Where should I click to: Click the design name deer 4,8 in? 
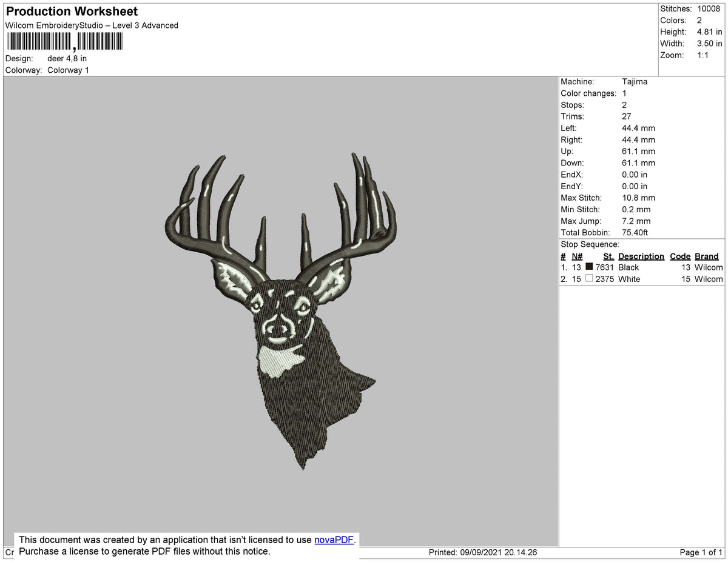(67, 58)
